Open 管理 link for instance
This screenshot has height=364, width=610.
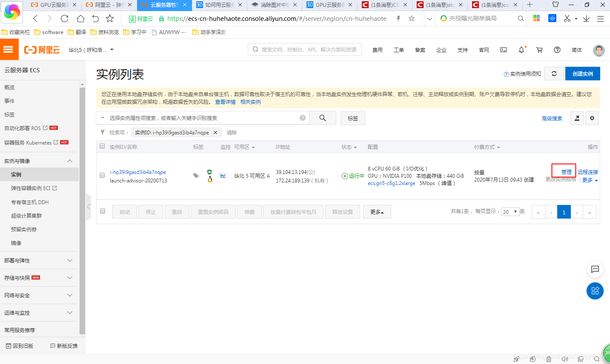point(567,172)
